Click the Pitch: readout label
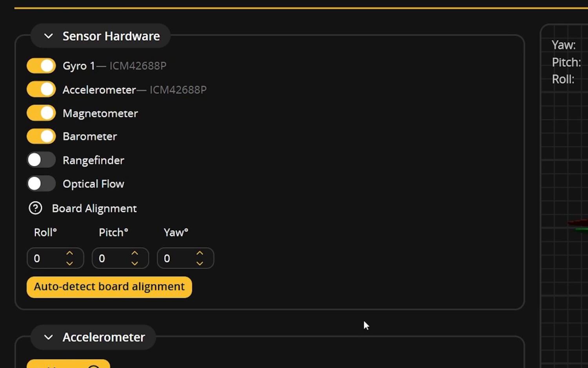588x368 pixels. [566, 62]
